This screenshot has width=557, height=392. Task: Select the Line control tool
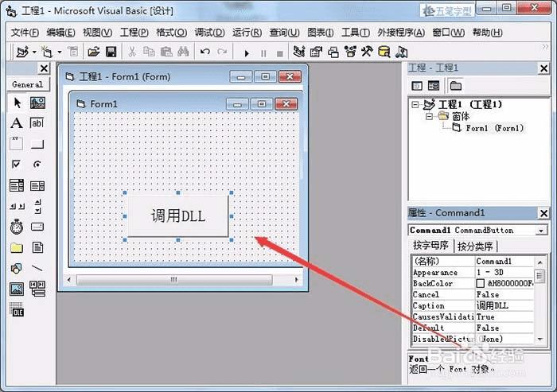click(x=37, y=268)
